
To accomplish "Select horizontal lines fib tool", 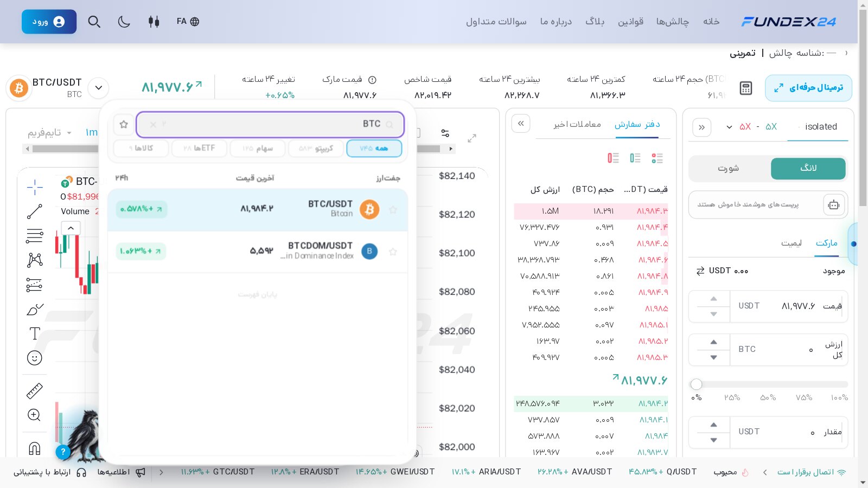I will 35,236.
